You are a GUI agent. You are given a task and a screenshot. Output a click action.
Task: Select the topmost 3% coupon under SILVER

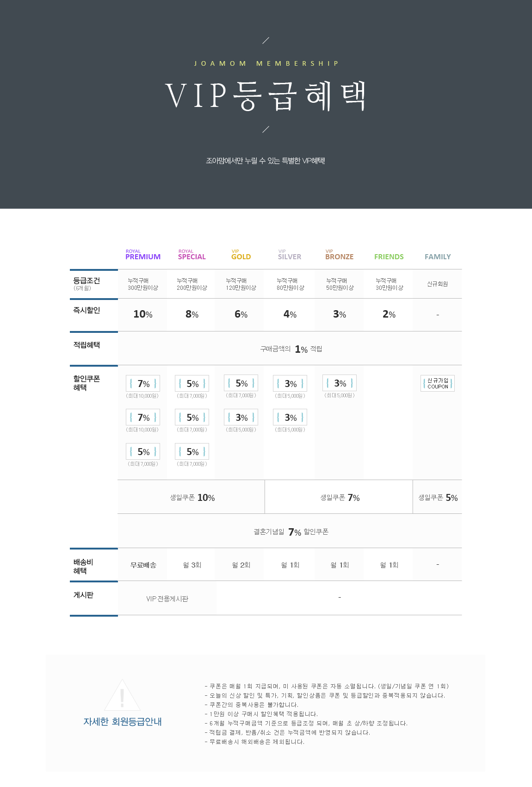[290, 383]
